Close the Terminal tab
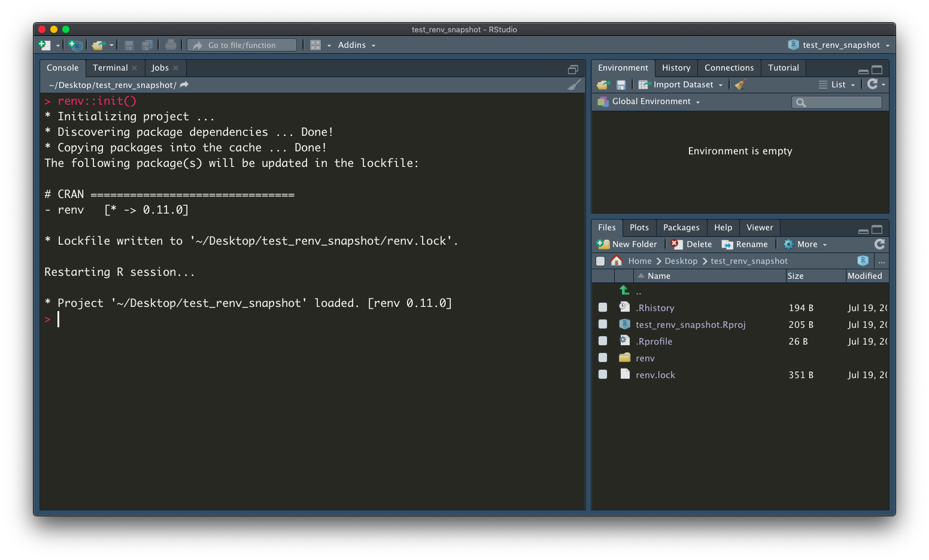 (135, 68)
